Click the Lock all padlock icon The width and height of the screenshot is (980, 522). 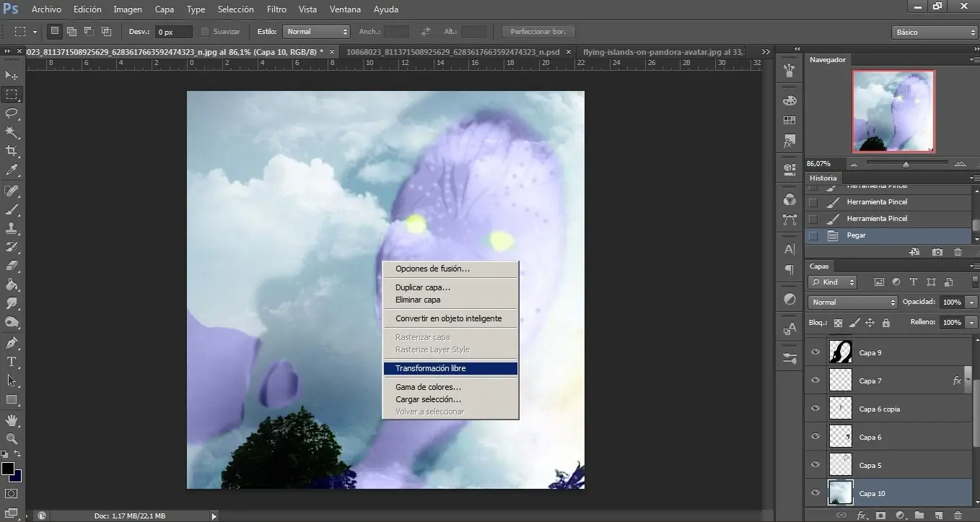886,323
